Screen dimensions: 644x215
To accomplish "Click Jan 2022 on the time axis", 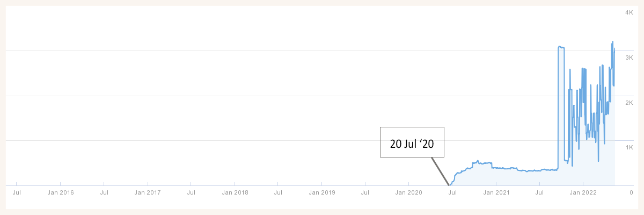I will (x=583, y=192).
